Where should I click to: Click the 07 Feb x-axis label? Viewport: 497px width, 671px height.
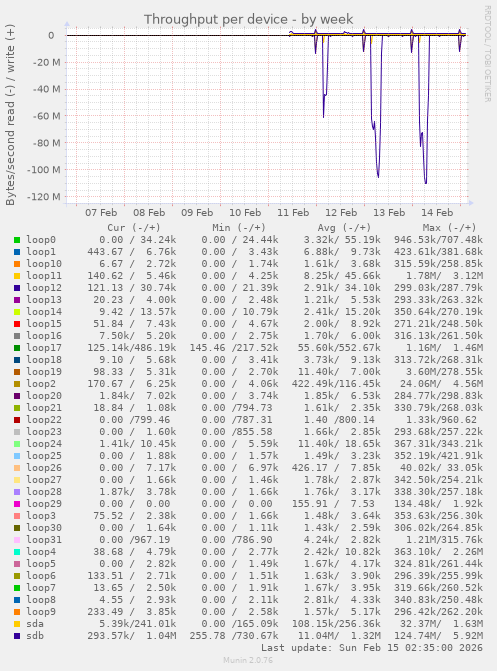pyautogui.click(x=101, y=213)
